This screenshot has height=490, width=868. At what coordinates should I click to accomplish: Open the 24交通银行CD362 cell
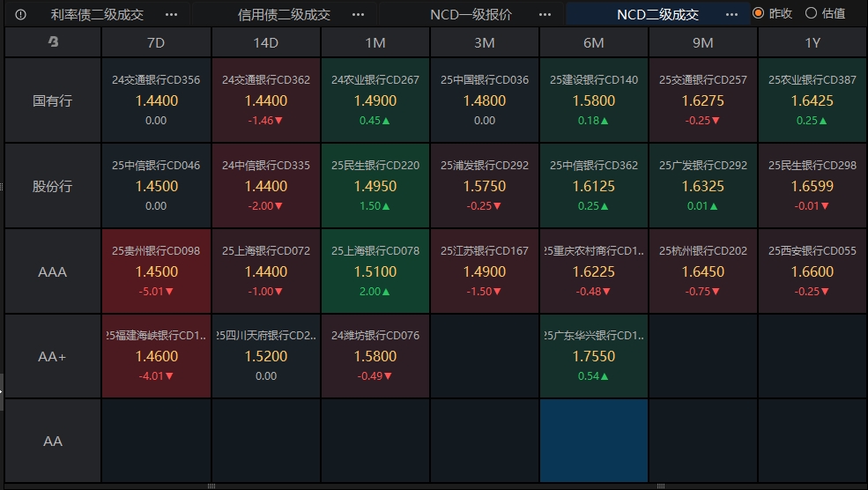(266, 100)
